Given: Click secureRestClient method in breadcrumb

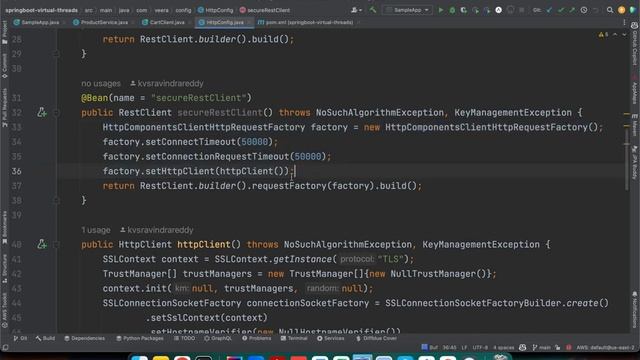Looking at the screenshot, I should 264,10.
